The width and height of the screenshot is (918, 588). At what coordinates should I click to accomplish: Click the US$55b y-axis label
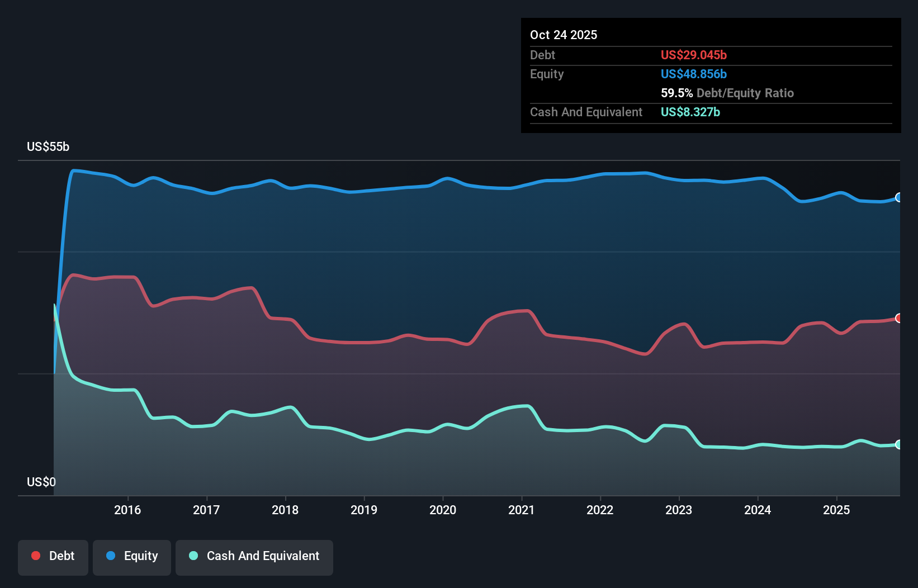tap(48, 146)
